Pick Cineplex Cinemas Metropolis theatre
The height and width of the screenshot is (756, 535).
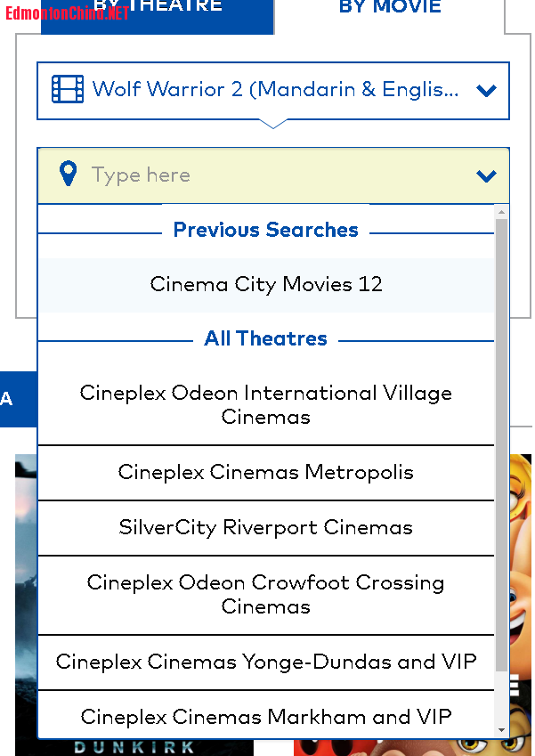click(x=266, y=473)
